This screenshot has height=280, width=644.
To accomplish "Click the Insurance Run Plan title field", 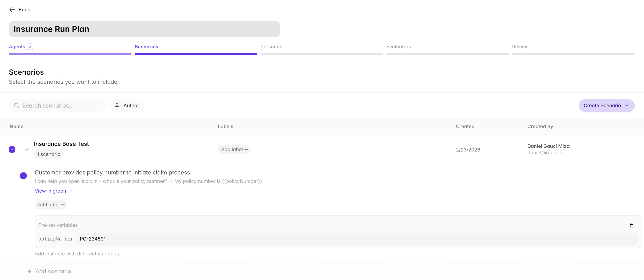I will pyautogui.click(x=144, y=29).
